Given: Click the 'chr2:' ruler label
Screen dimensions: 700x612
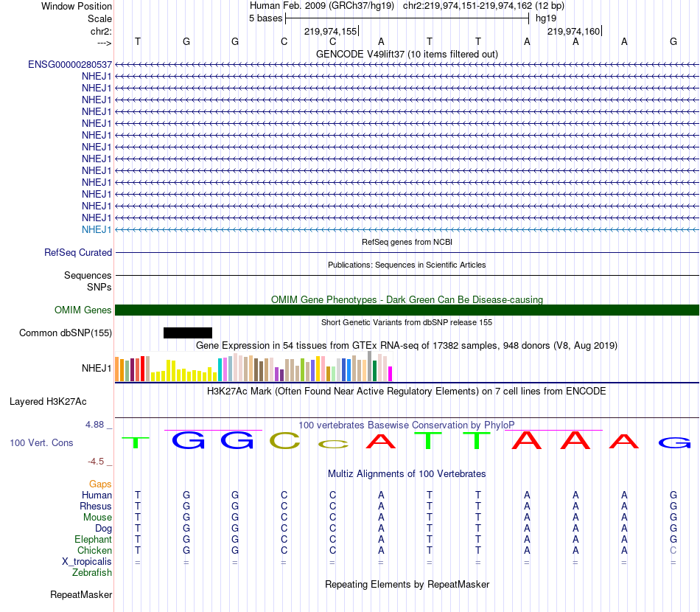Looking at the screenshot, I should pos(101,31).
